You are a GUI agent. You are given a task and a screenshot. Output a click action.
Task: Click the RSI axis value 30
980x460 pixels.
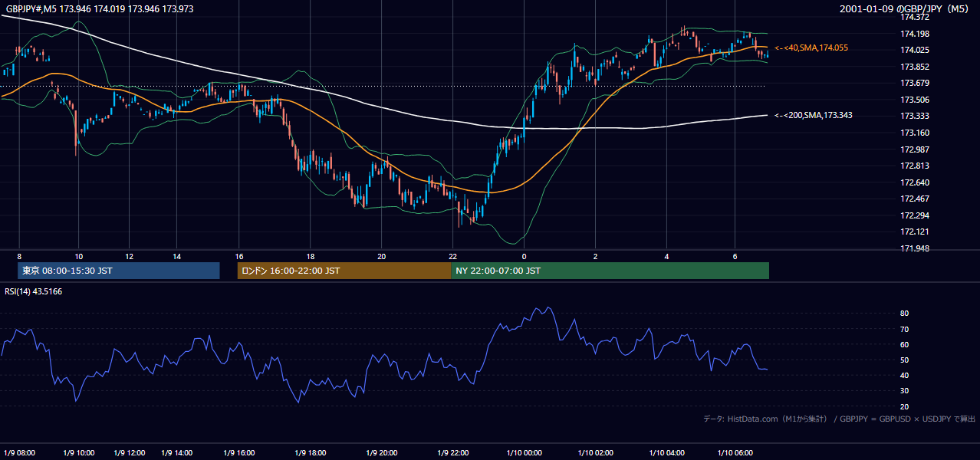(x=904, y=390)
